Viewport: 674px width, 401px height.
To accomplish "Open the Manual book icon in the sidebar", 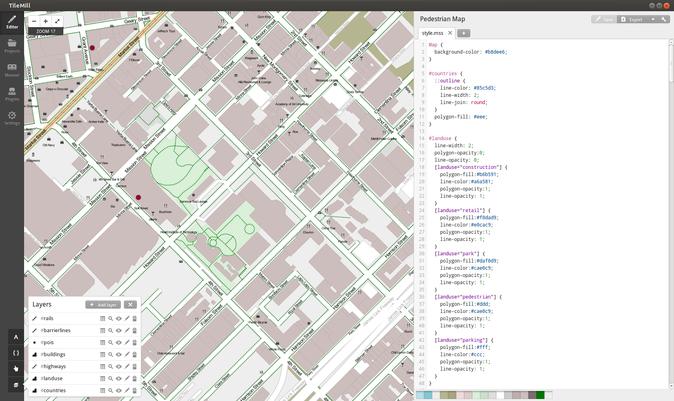I will click(x=12, y=70).
